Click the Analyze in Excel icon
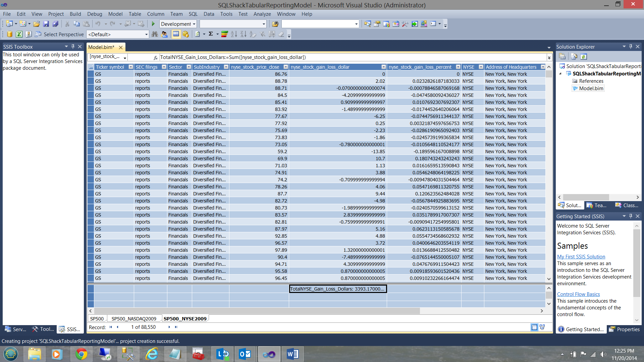Screen dimensions: 644x362 19,34
